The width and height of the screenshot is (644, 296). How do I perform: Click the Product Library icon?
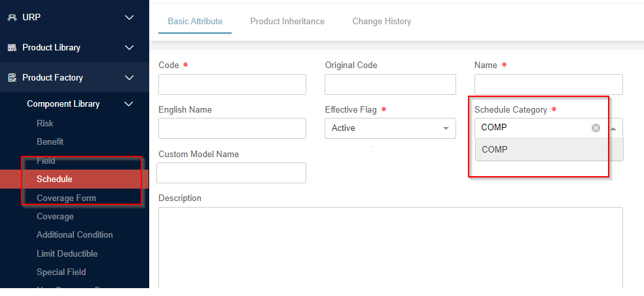coord(12,48)
